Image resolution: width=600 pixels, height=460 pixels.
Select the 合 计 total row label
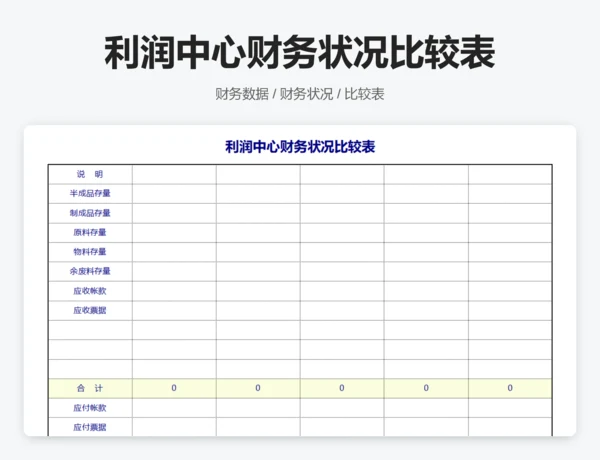(90, 388)
